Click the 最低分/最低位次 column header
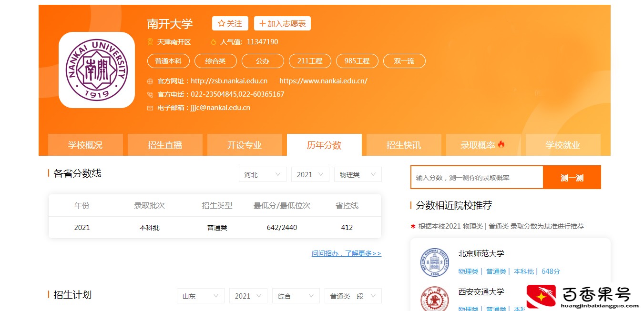The height and width of the screenshot is (311, 644). [282, 206]
